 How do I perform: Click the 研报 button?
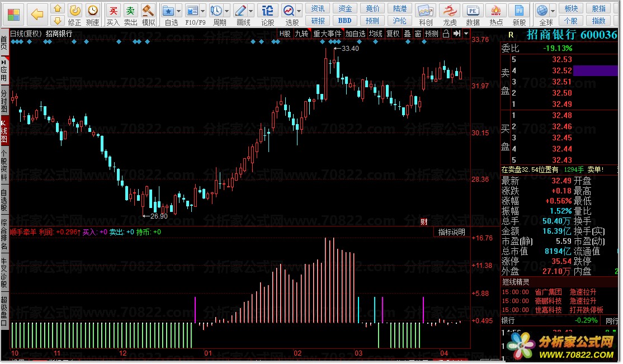tap(318, 21)
